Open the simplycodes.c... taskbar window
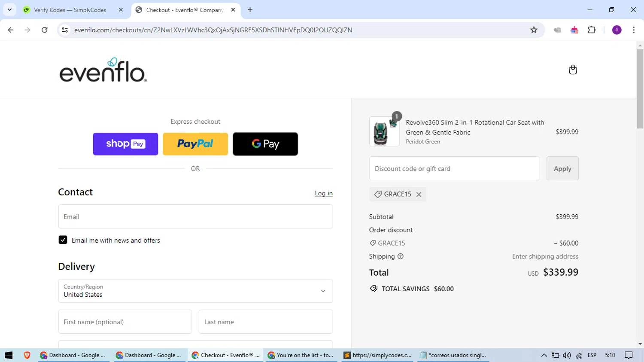The image size is (644, 362). [378, 355]
